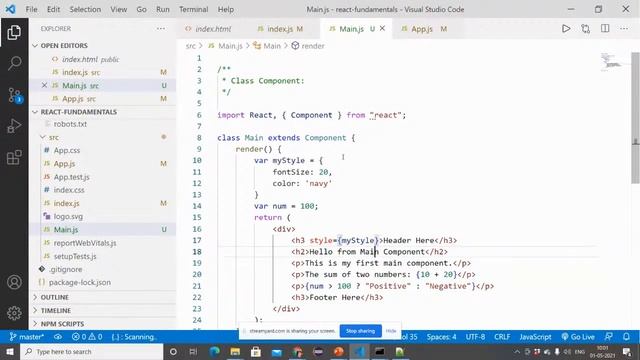Open index.css in file tree
This screenshot has height=360, width=640.
coord(69,190)
